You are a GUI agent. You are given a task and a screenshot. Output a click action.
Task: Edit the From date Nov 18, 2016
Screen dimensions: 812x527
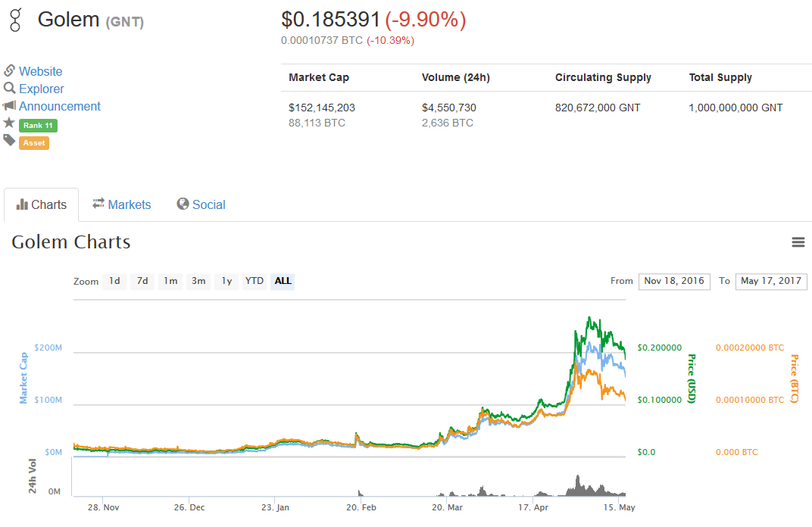[x=674, y=281]
